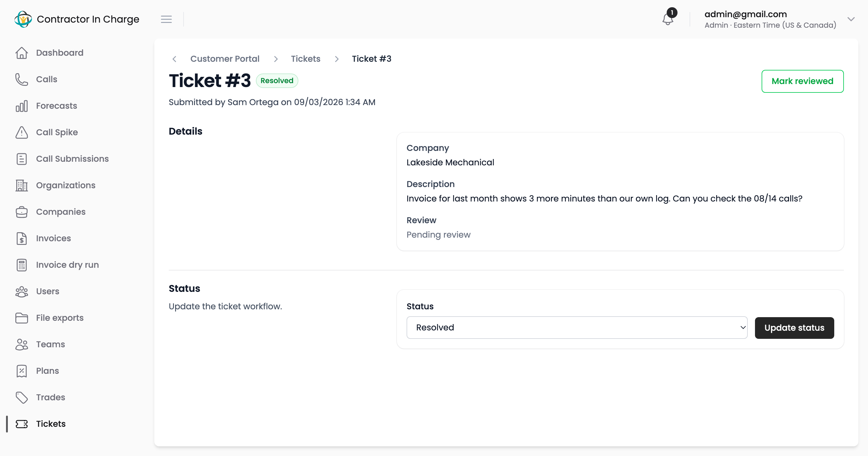Click the 'Pending review' text
The image size is (868, 456).
pyautogui.click(x=439, y=235)
